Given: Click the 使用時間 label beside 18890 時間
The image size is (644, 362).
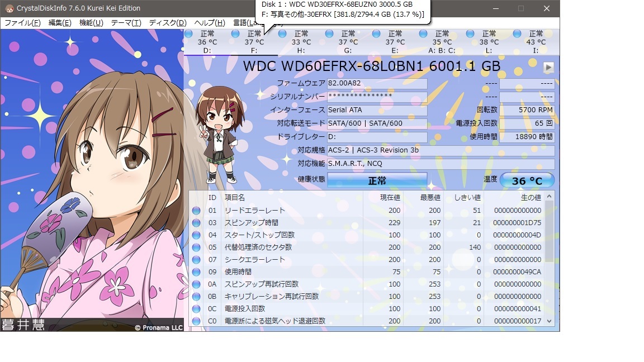Looking at the screenshot, I should (484, 137).
